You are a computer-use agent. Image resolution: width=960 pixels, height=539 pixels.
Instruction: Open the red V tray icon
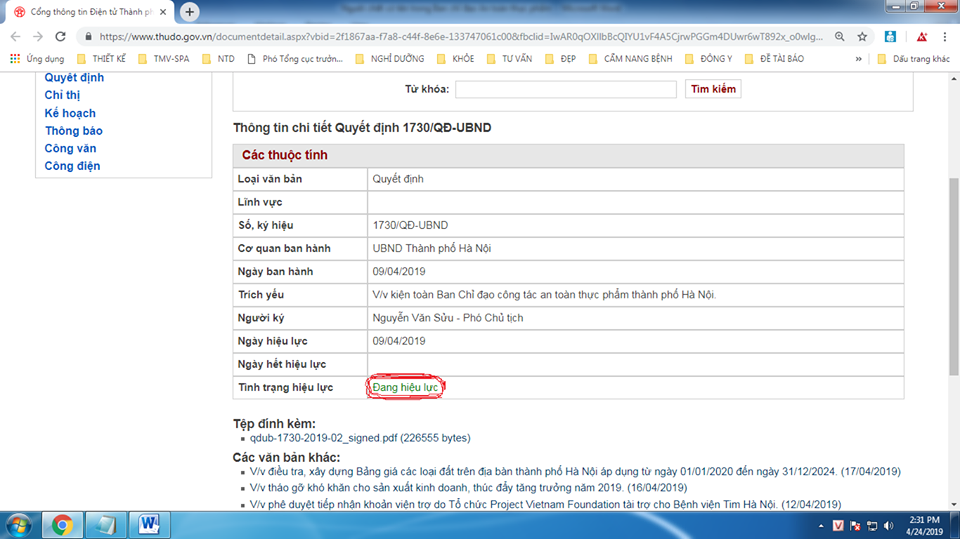pyautogui.click(x=838, y=526)
